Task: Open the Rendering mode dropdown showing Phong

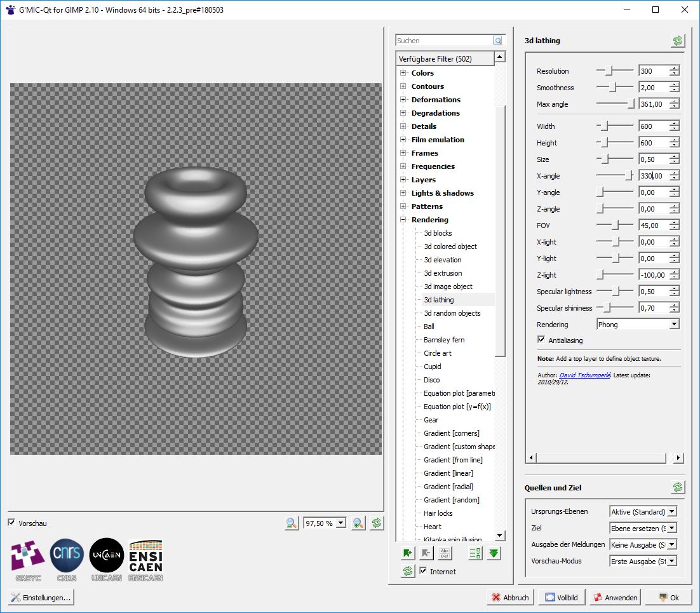Action: pos(637,325)
